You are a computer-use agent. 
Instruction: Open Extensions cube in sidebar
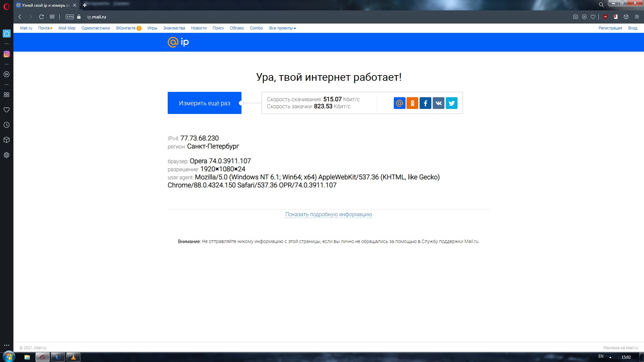point(6,140)
